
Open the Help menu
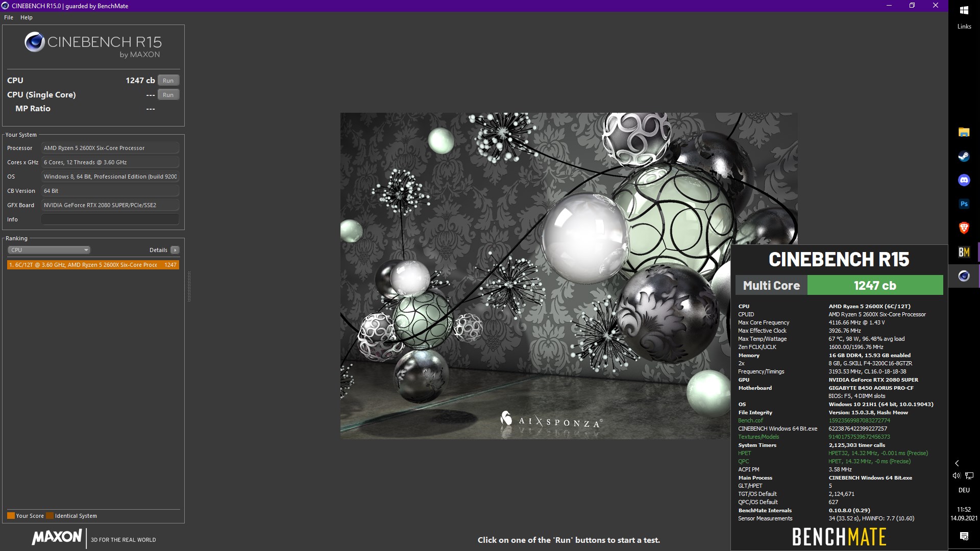[27, 17]
